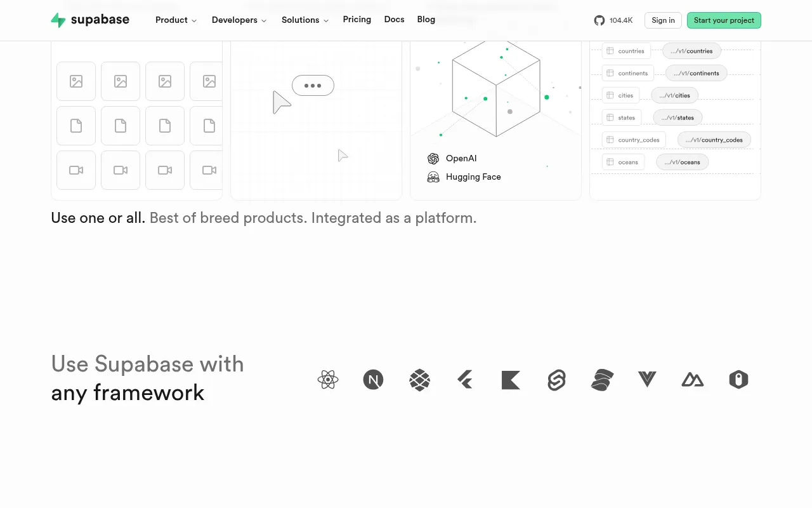This screenshot has width=812, height=508.
Task: Select the SolidJS framework icon
Action: coord(602,380)
